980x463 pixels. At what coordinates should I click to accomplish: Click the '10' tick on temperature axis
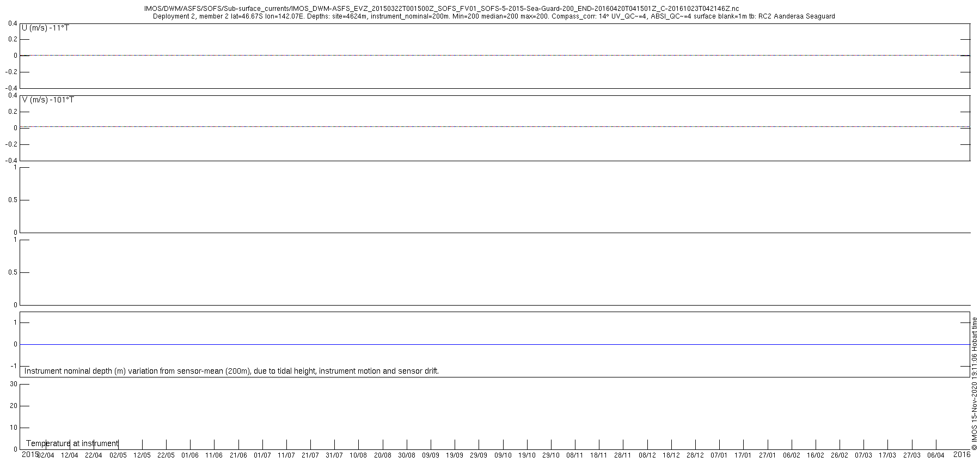tap(14, 428)
